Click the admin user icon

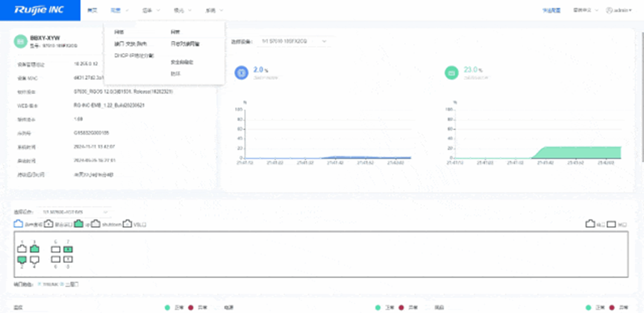610,11
